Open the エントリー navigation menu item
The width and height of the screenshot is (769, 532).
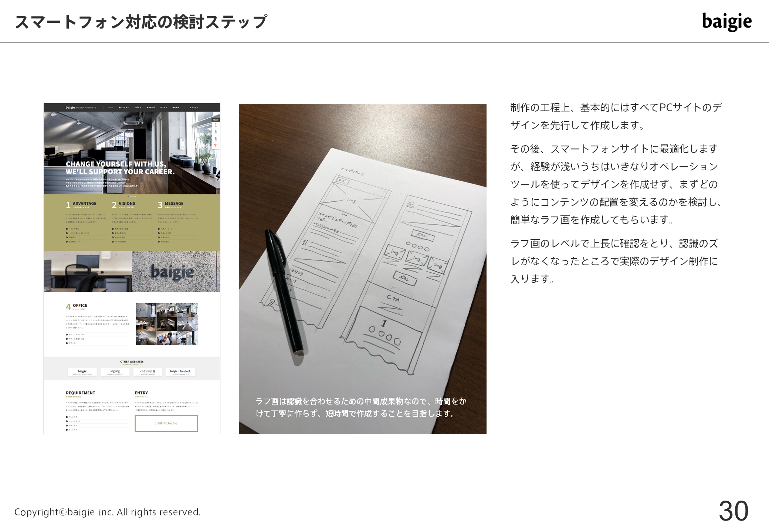tap(194, 108)
